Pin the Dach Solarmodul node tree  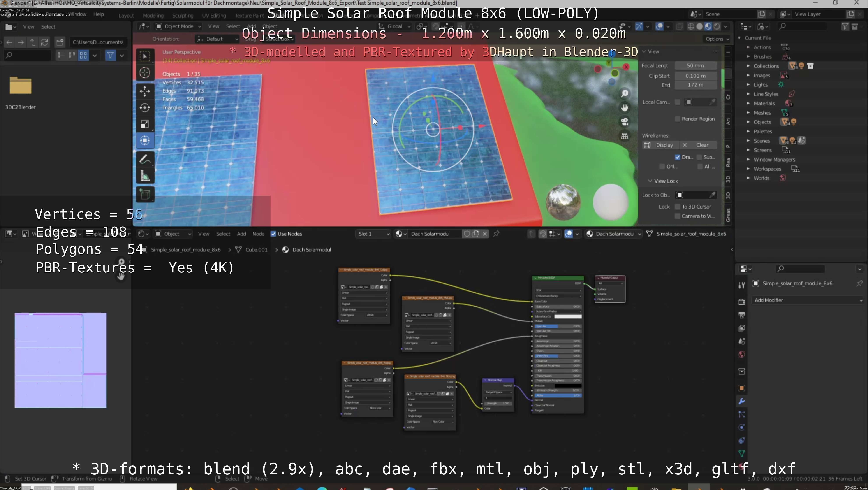(x=496, y=234)
